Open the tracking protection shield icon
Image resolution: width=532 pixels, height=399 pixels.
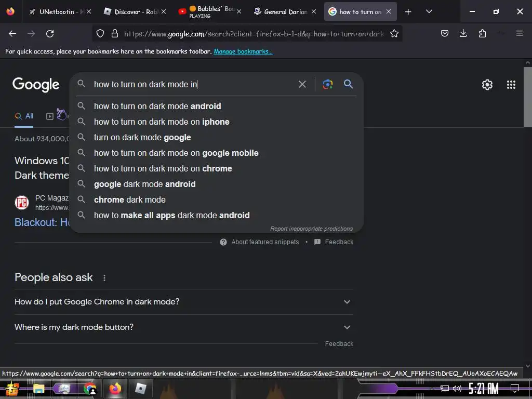[100, 34]
